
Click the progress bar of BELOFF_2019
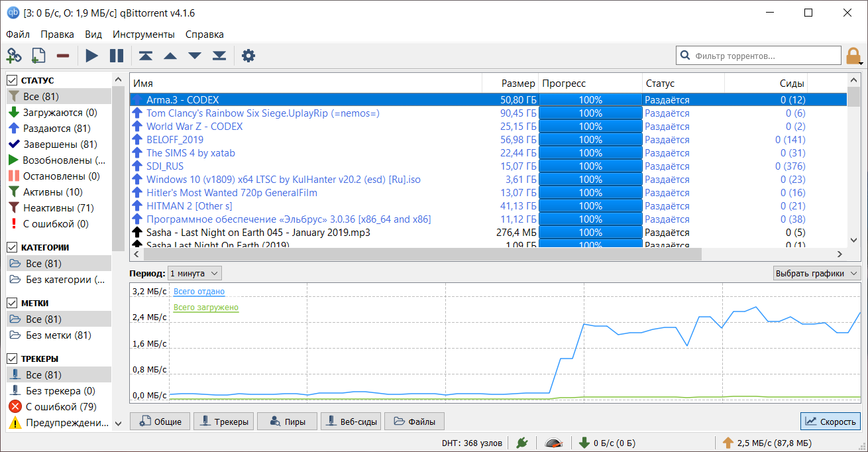[590, 140]
